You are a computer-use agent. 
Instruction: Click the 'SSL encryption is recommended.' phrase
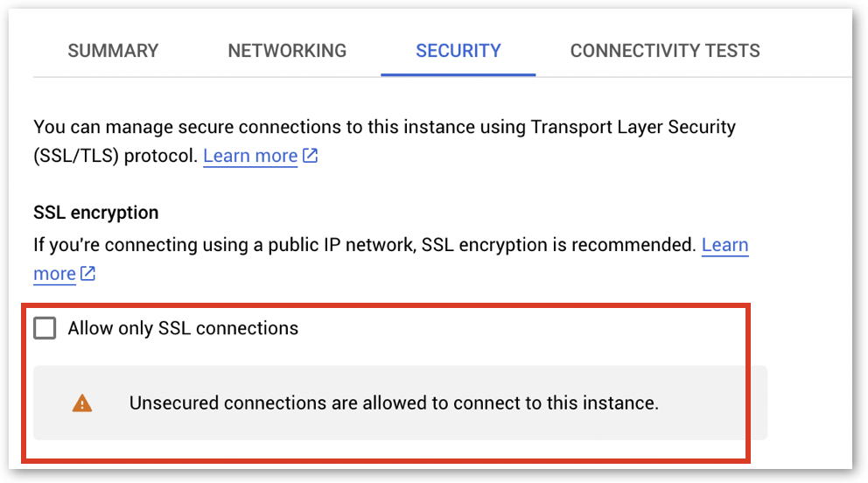click(x=558, y=244)
